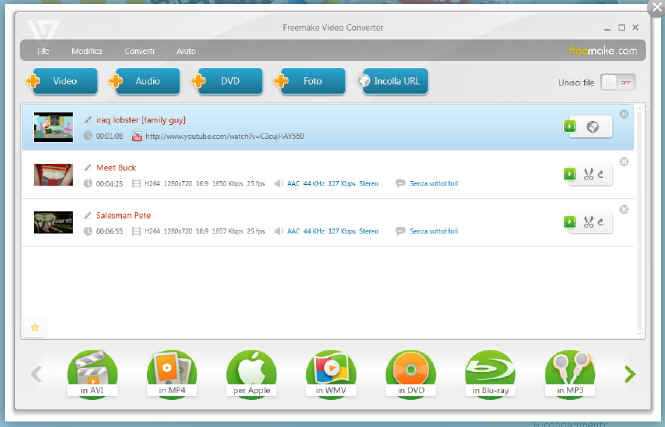Click the file list vertical scrollbar

point(640,220)
